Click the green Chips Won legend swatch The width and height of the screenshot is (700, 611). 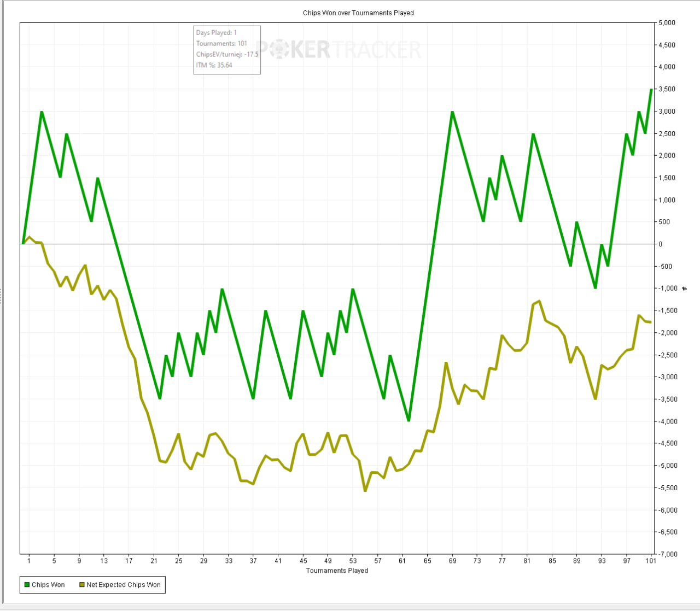(27, 585)
